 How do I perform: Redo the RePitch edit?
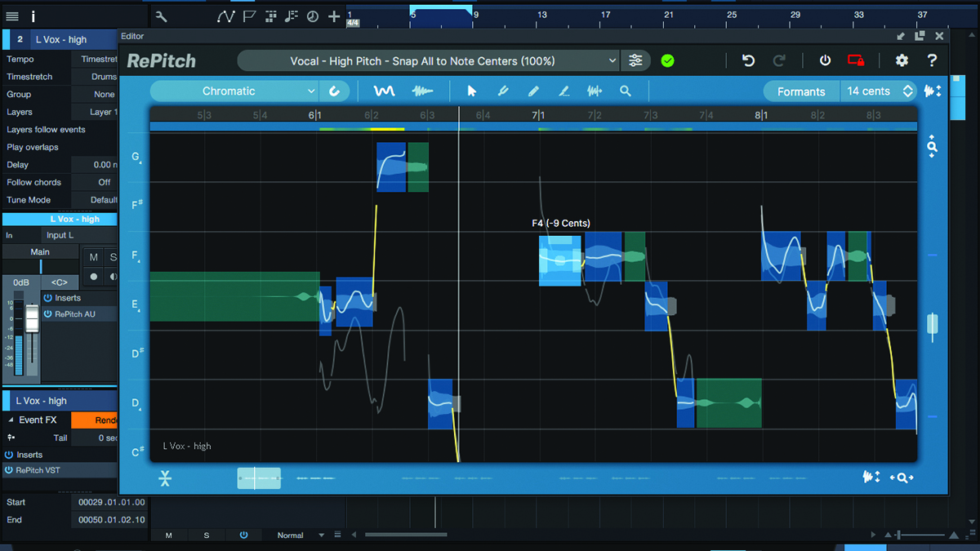click(779, 61)
